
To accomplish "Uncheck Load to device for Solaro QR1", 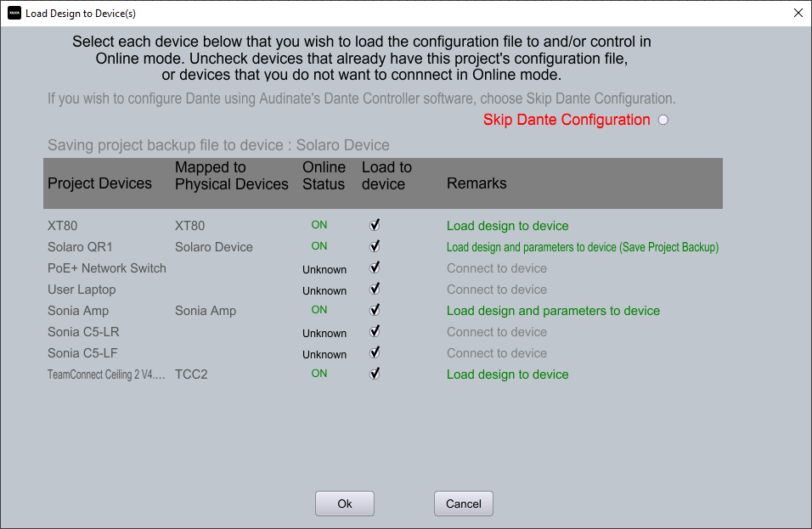I will [375, 246].
